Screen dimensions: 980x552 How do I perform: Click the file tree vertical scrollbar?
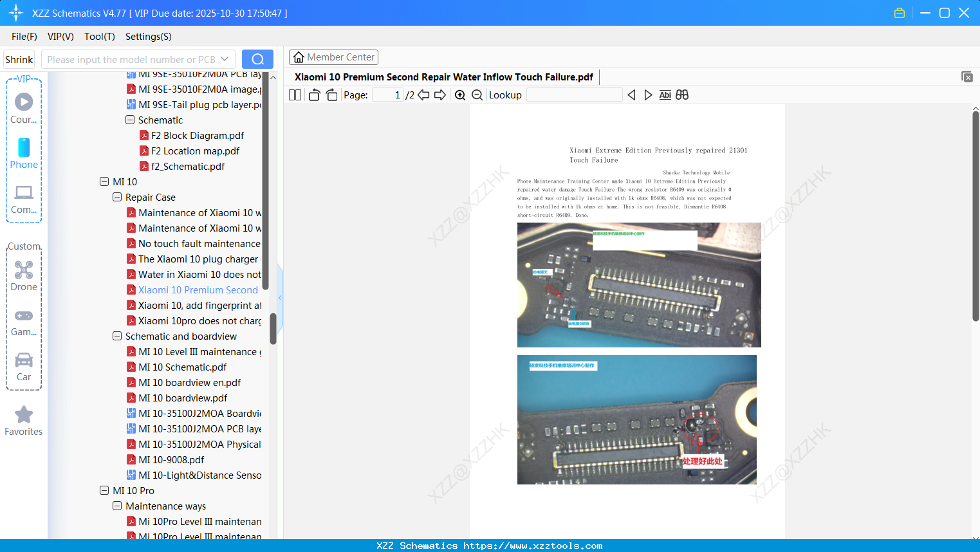pos(273,328)
